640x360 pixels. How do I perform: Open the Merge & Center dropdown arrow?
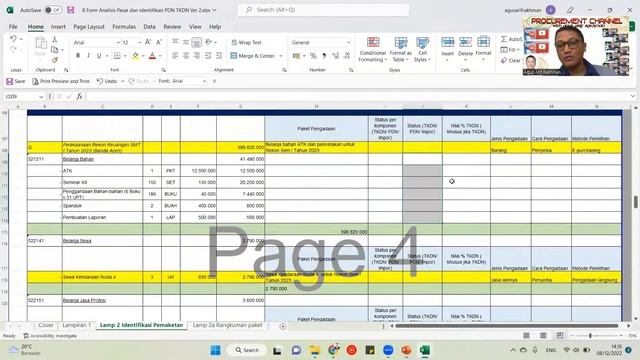tap(281, 56)
